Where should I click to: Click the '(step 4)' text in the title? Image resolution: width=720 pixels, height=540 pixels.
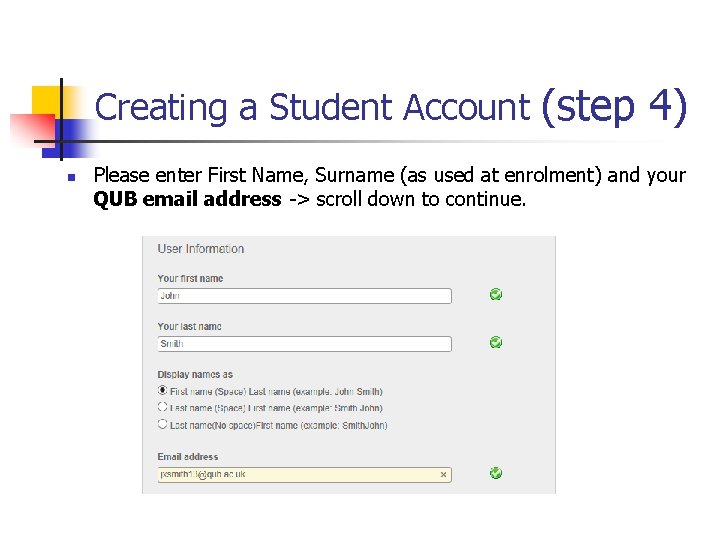613,105
